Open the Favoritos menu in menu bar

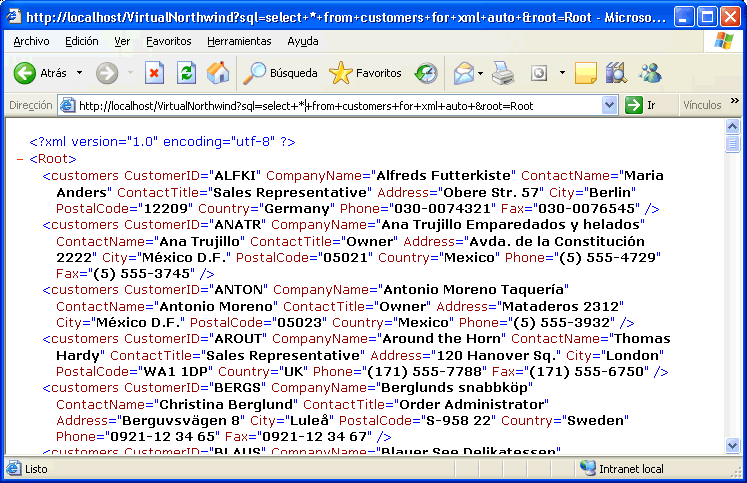point(169,41)
